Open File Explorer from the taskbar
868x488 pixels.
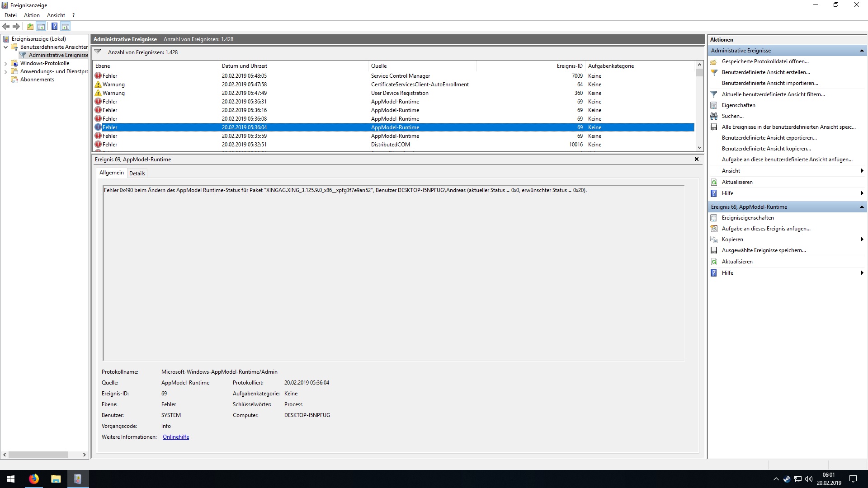56,479
